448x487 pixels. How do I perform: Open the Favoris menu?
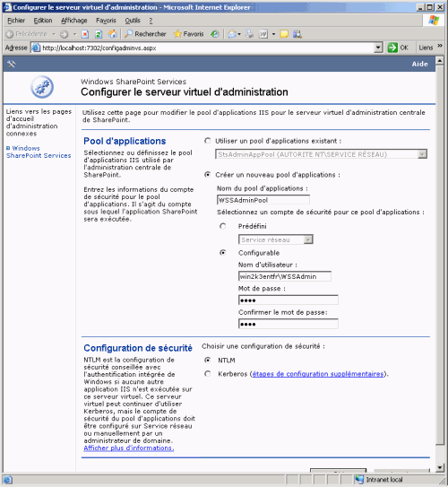106,21
